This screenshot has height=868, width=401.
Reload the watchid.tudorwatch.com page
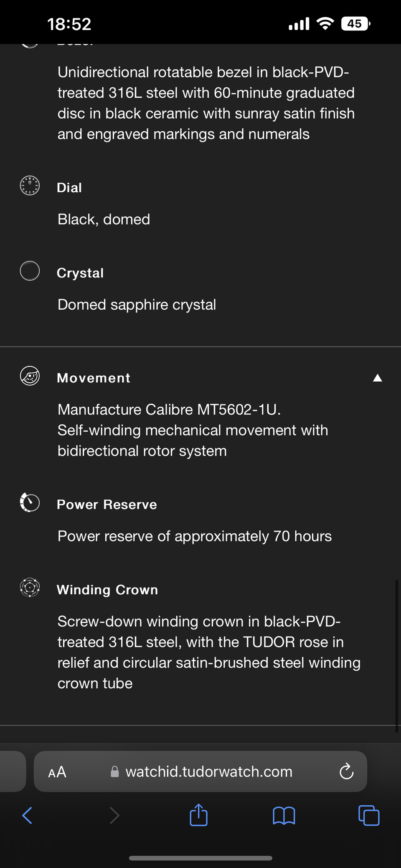click(x=346, y=771)
